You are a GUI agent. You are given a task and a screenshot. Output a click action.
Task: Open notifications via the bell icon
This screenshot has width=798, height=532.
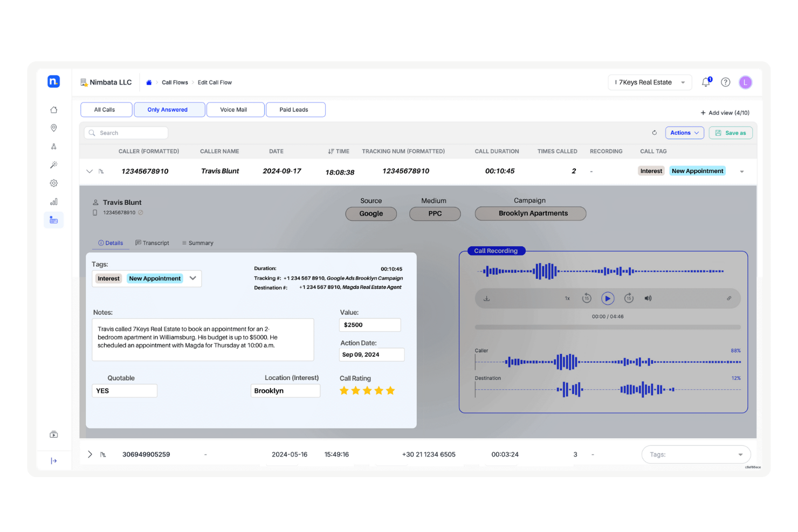(705, 82)
